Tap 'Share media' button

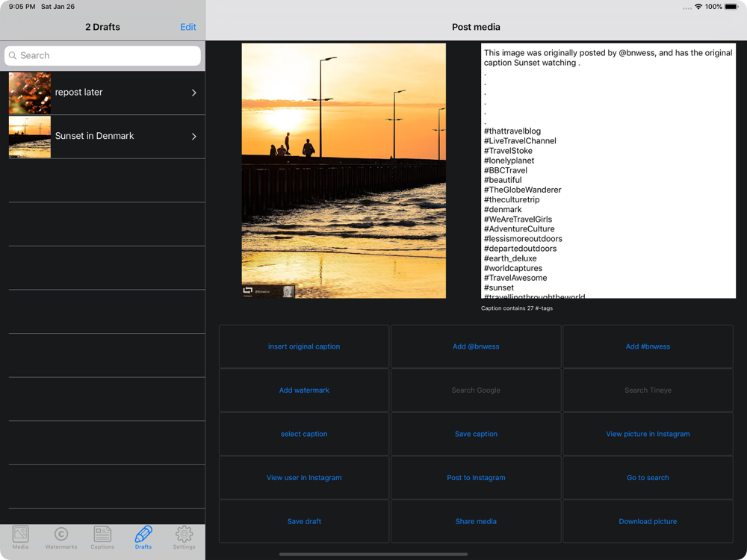point(476,521)
